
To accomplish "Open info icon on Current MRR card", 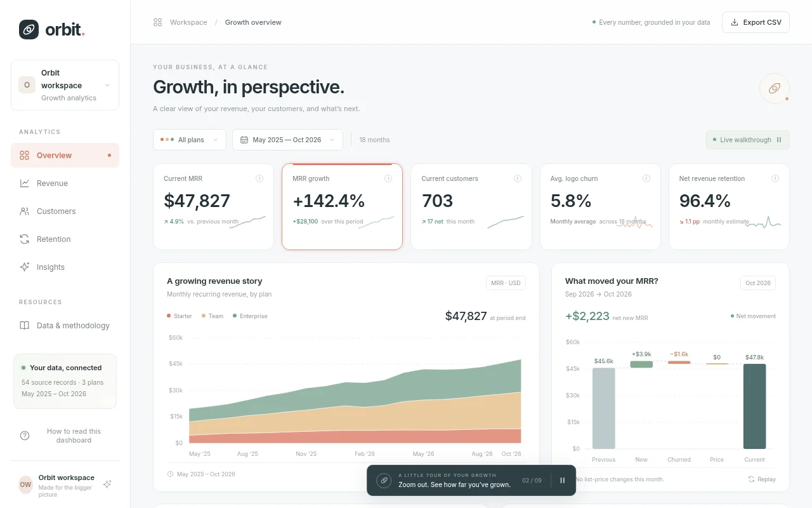I will (x=259, y=178).
